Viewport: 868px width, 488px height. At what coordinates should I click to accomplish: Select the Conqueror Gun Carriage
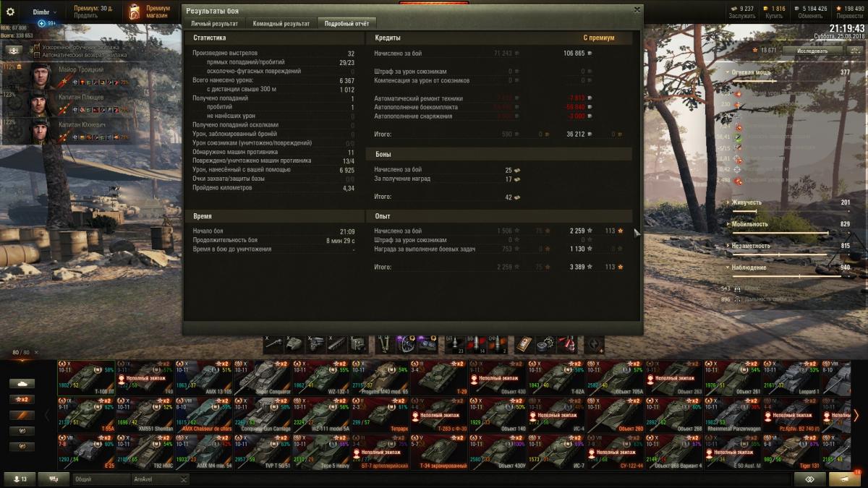(263, 414)
